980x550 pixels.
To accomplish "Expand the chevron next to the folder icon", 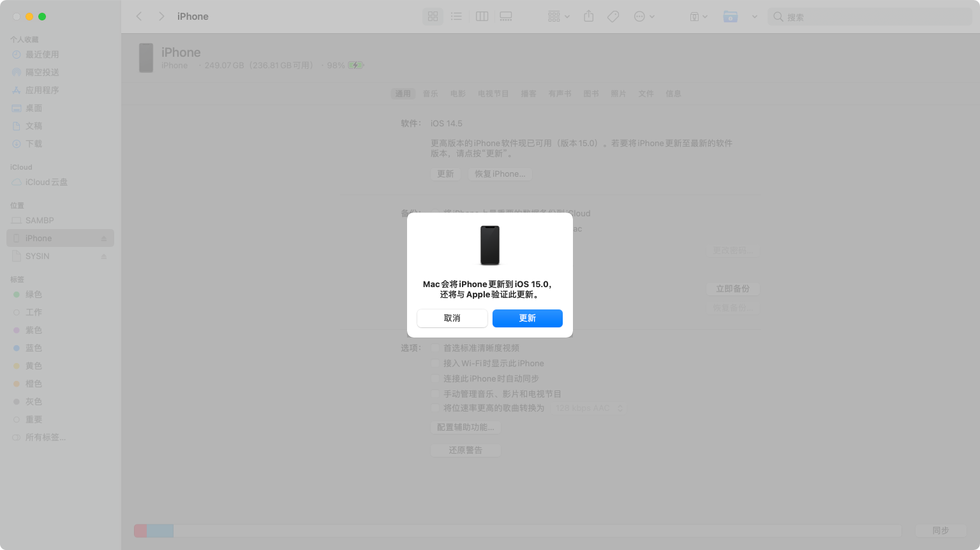I will coord(755,17).
